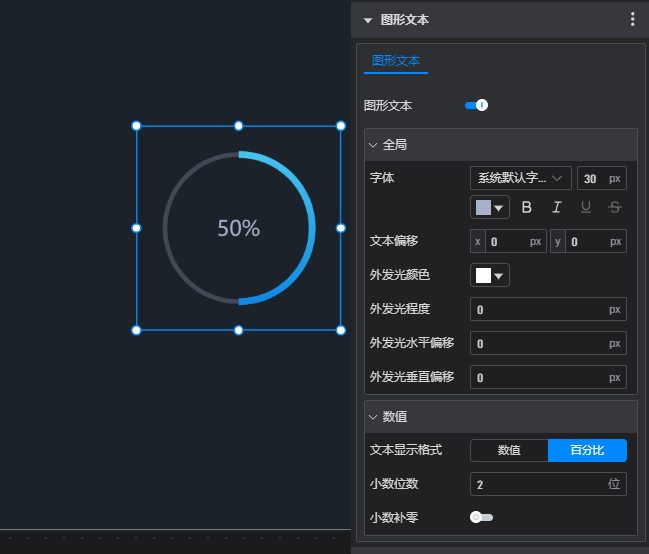Click the top-middle resize handle of selection
Viewport: 649px width, 554px height.
pyautogui.click(x=238, y=126)
